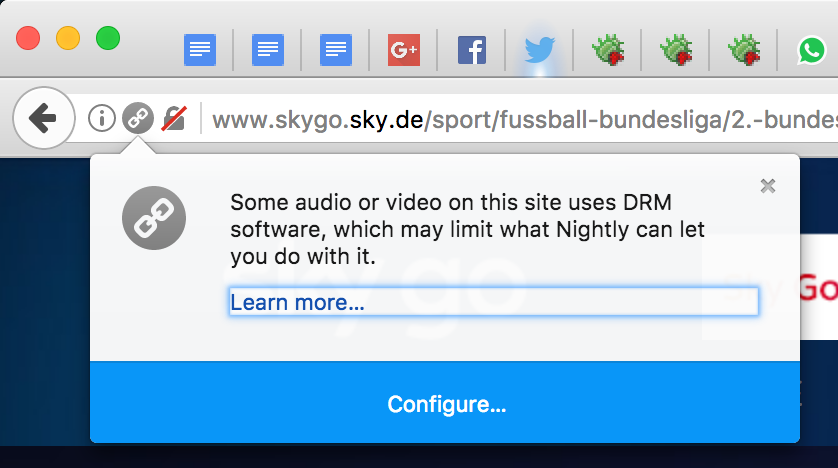Switch to the last bug-icon pinned tab
The width and height of the screenshot is (838, 468).
click(744, 49)
